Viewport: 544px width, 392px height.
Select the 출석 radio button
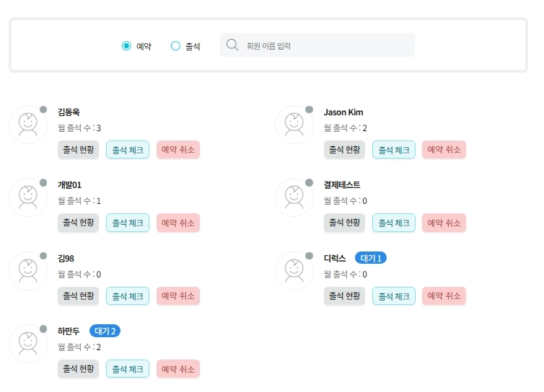point(175,45)
